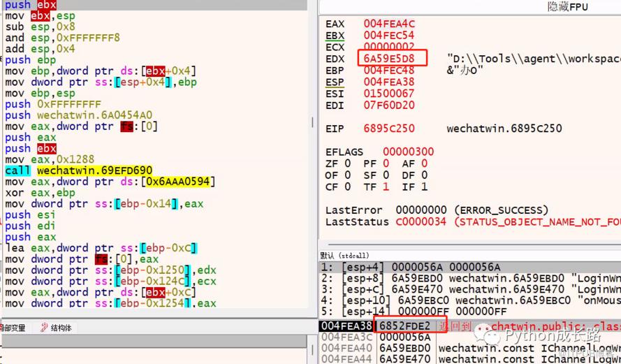Select argument row 5: [esp+14]

469,312
